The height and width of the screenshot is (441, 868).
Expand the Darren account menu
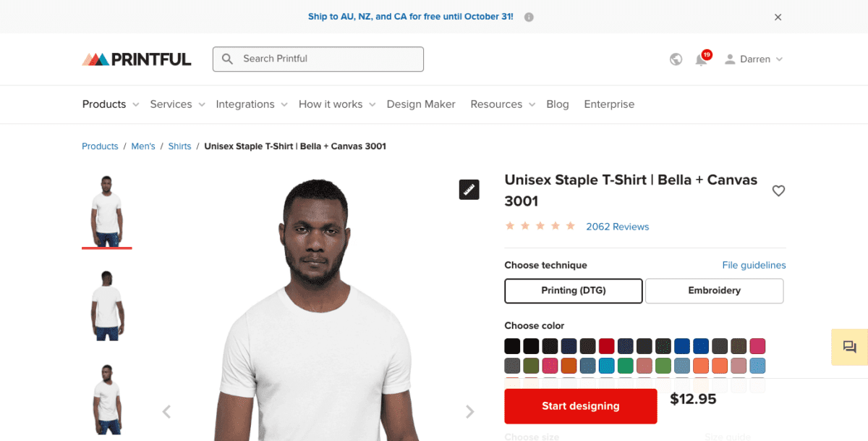pos(754,59)
